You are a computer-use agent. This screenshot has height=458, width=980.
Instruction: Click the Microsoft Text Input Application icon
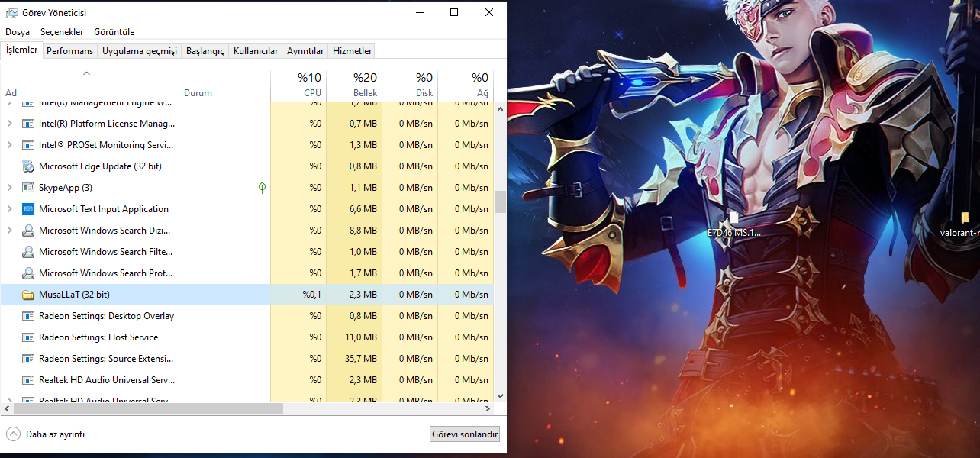tap(28, 209)
